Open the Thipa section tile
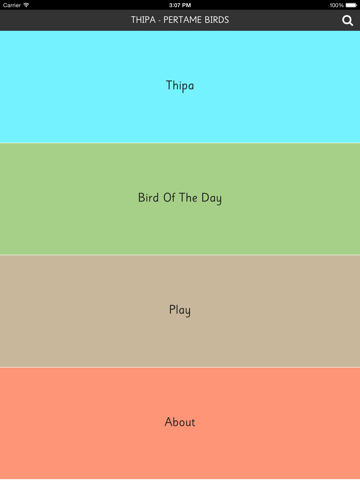Viewport: 360px width, 480px height. coord(180,87)
